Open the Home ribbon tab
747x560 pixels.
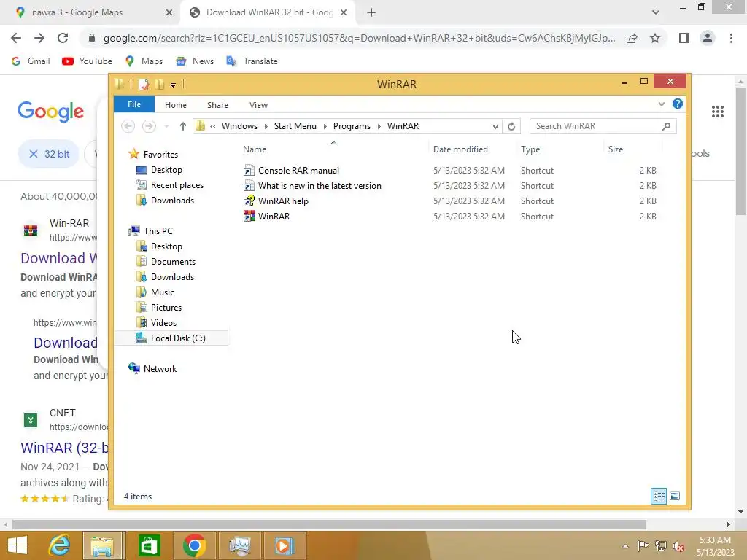176,105
